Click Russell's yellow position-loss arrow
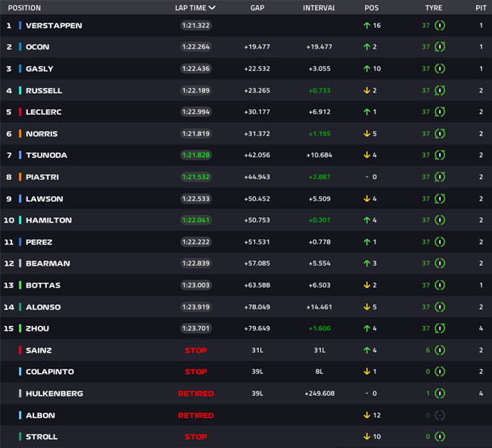 click(366, 91)
